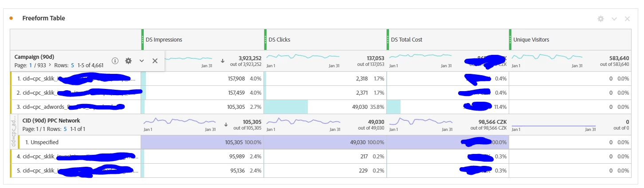Open Campaign (90d) info icon
The width and height of the screenshot is (644, 188).
click(115, 61)
